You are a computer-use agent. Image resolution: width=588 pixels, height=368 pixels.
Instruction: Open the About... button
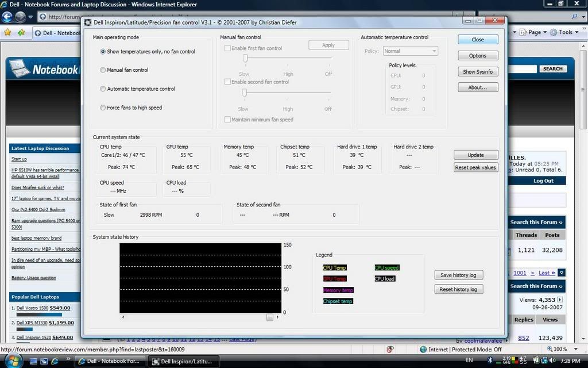478,87
